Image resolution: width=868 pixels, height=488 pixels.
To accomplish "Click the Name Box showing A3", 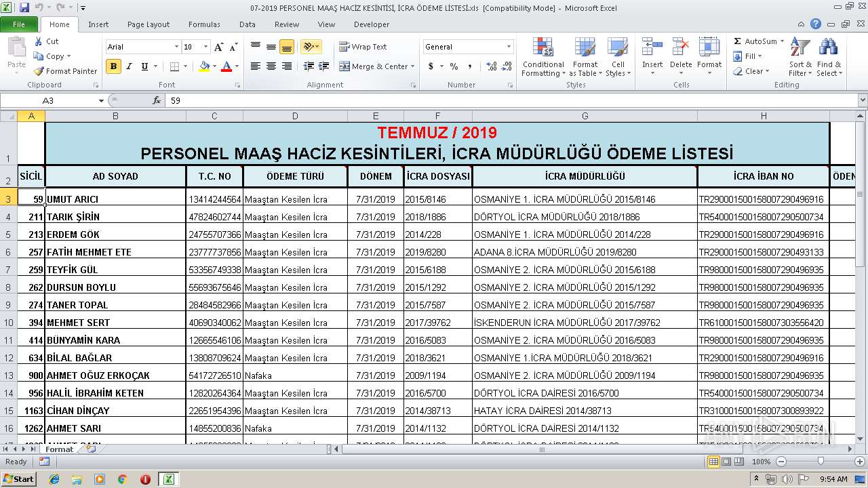I will pos(49,100).
